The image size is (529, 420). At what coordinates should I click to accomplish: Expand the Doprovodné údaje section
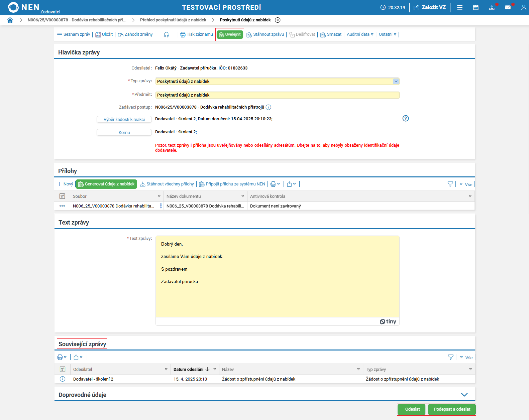click(464, 395)
